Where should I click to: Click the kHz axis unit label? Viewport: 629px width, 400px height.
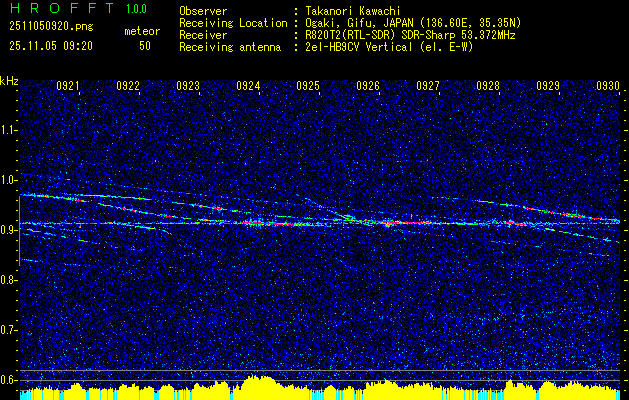tap(9, 81)
